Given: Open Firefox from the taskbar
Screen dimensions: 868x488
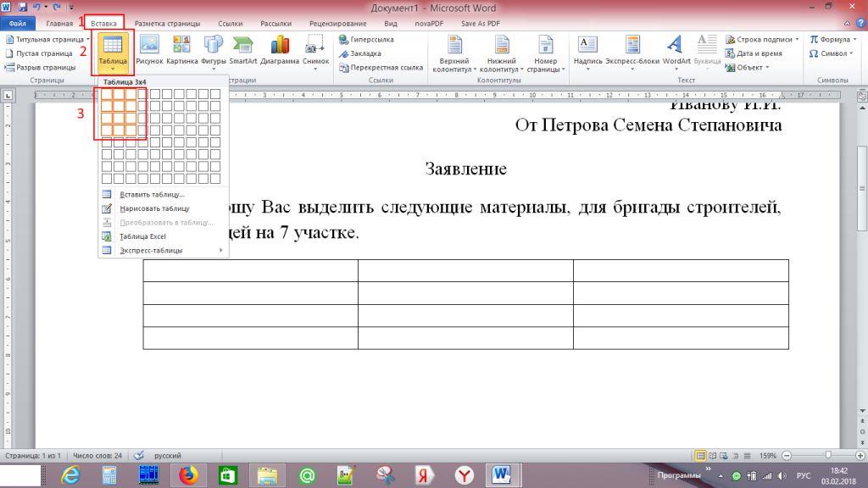Looking at the screenshot, I should (188, 475).
